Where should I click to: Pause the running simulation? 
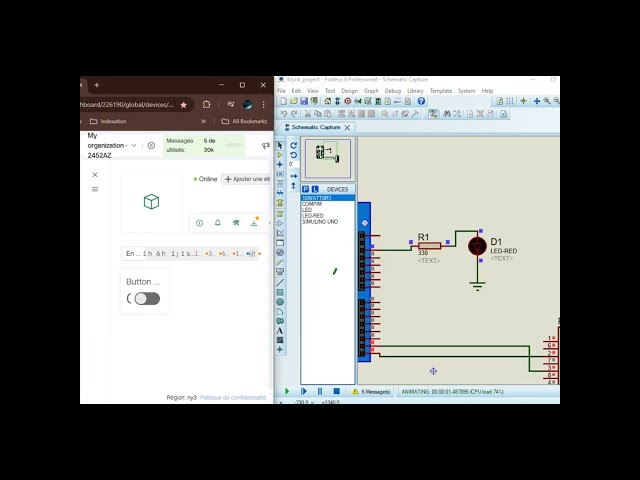[320, 391]
